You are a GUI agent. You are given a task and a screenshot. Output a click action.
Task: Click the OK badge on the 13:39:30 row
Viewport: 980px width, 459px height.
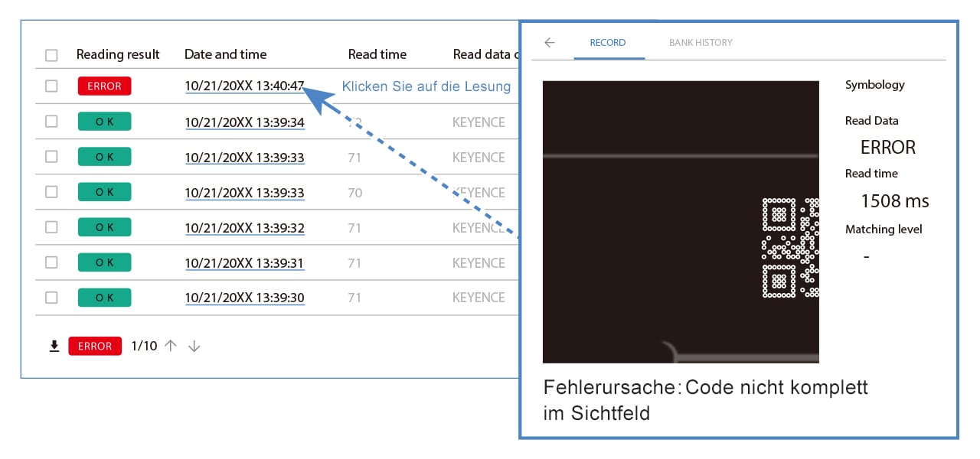(104, 297)
